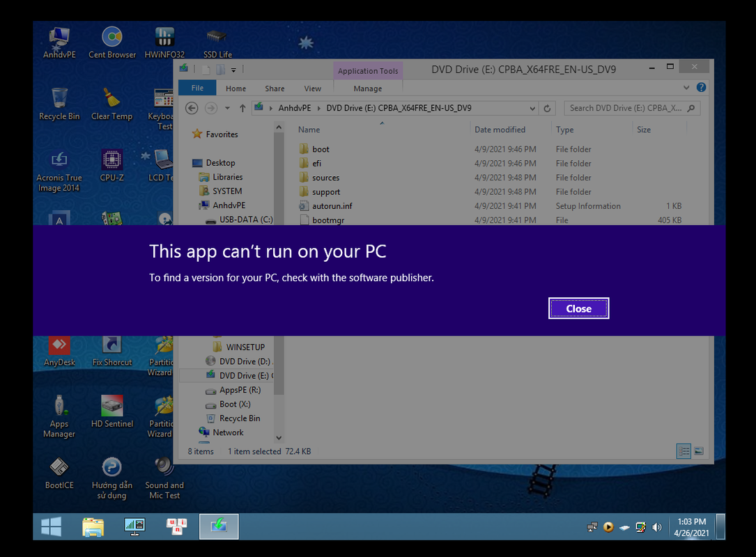Open the File tab in Explorer

(197, 88)
